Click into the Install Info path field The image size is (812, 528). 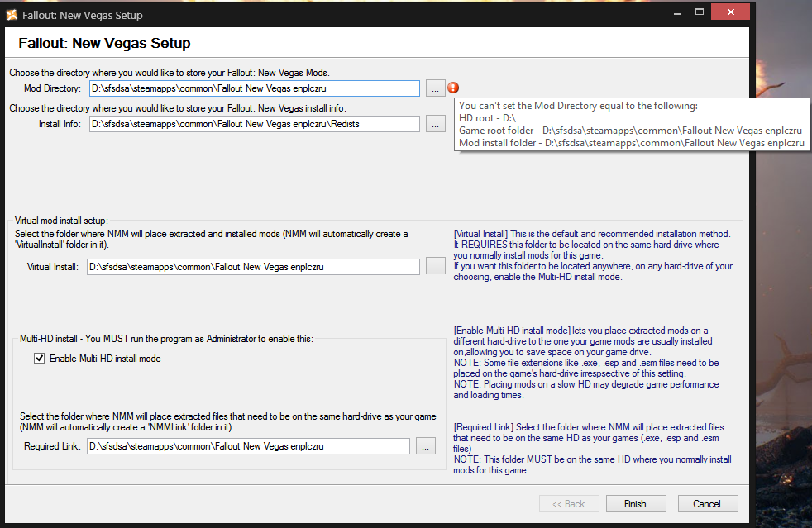[255, 124]
